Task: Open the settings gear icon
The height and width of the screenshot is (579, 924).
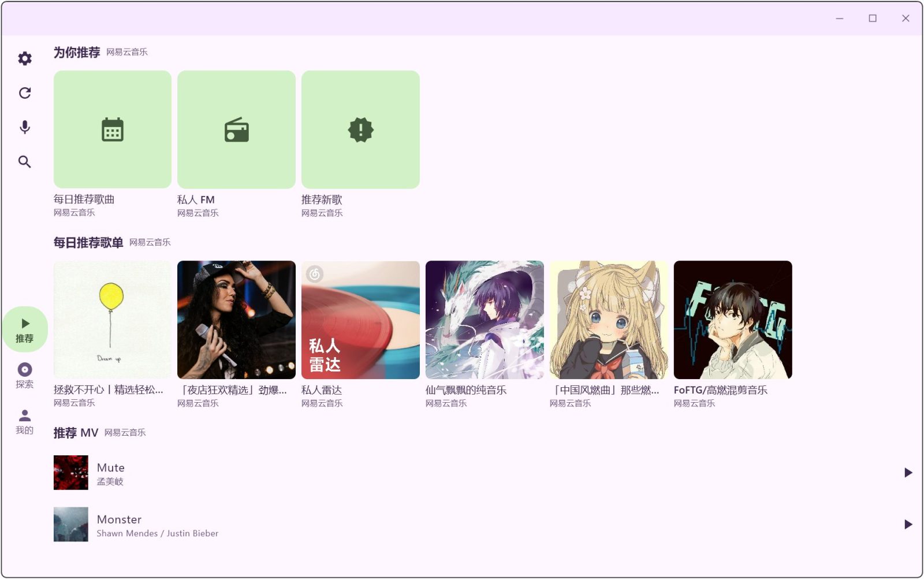Action: (24, 58)
